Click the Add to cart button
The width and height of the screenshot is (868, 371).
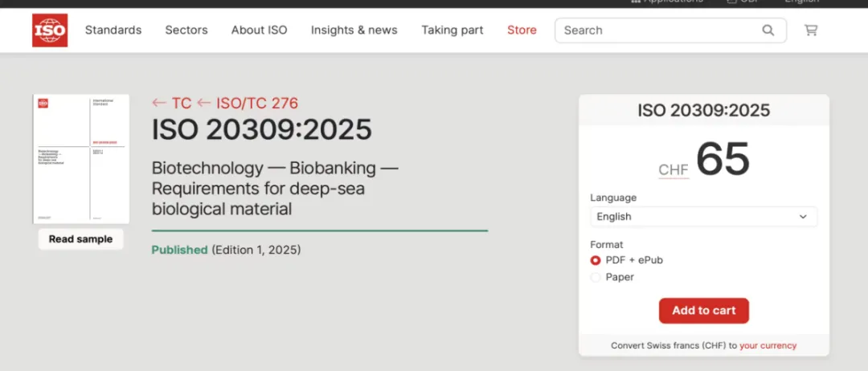(x=703, y=311)
